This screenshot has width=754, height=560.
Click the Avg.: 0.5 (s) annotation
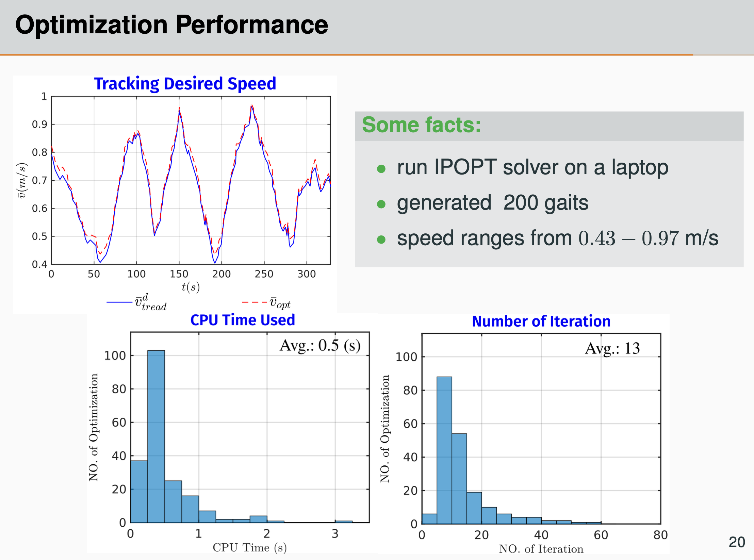tap(320, 346)
